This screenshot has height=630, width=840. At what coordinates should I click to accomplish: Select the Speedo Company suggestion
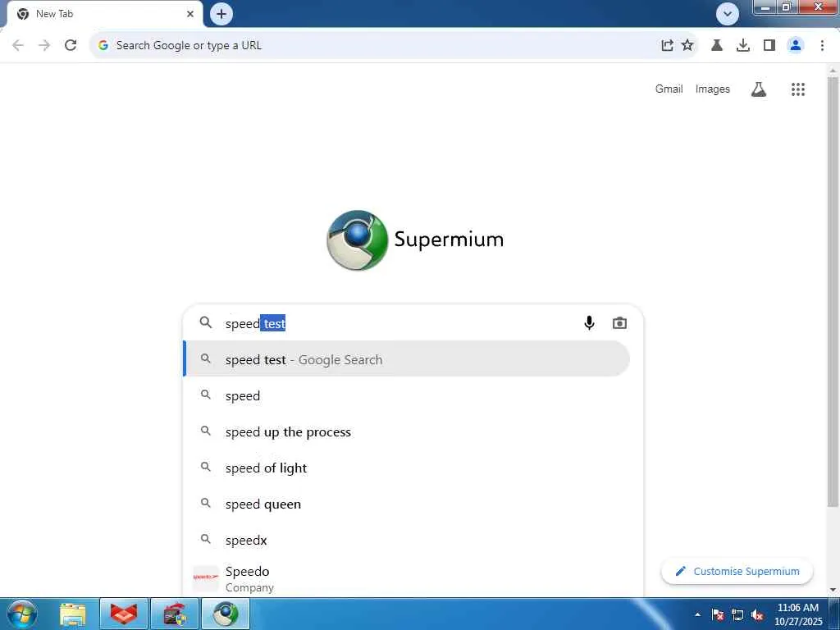(407, 578)
